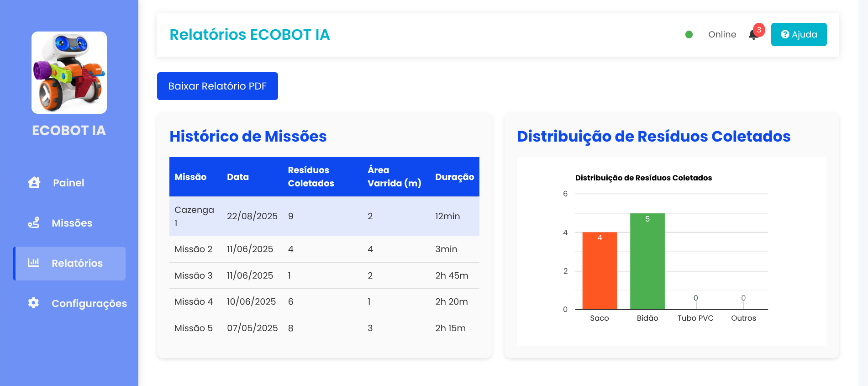
Task: Click the Outros axis label
Action: 743,318
